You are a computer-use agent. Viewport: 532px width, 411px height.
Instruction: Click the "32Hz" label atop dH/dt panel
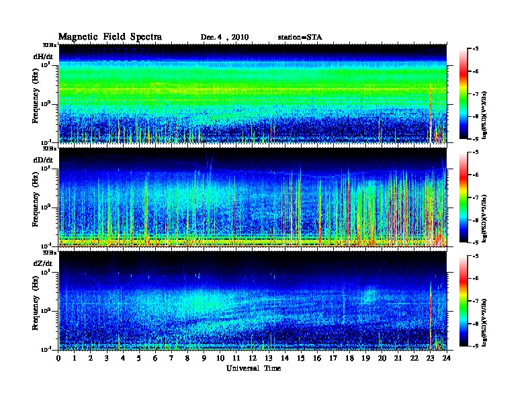(x=50, y=45)
